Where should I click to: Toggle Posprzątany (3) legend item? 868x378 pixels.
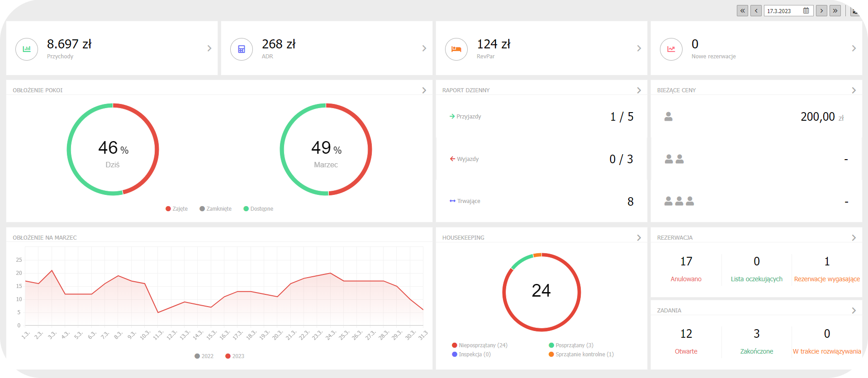click(571, 345)
